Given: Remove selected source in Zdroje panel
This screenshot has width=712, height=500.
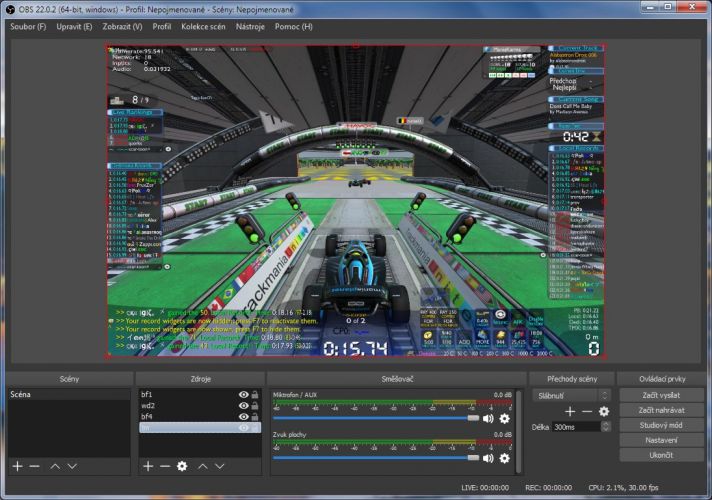Looking at the screenshot, I should pyautogui.click(x=165, y=466).
